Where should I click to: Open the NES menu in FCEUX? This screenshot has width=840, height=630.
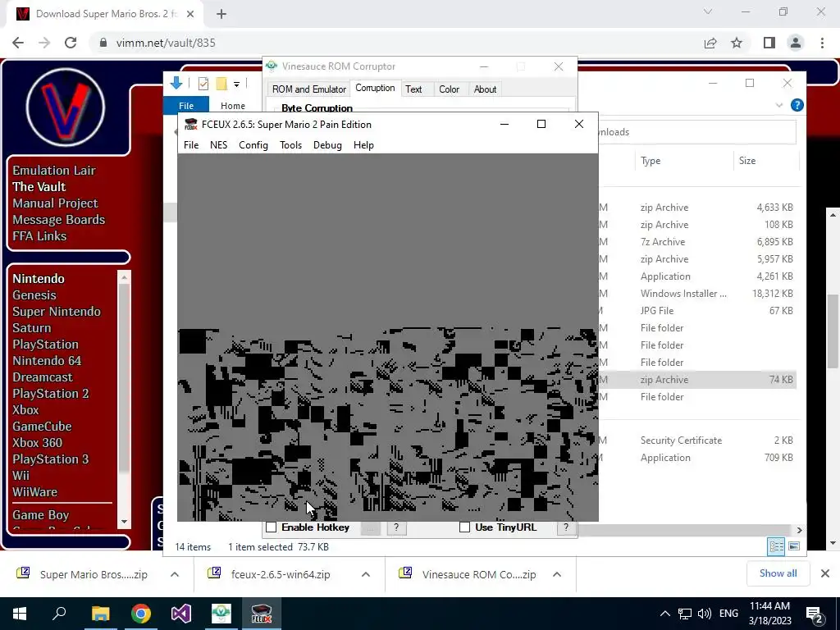click(x=218, y=145)
